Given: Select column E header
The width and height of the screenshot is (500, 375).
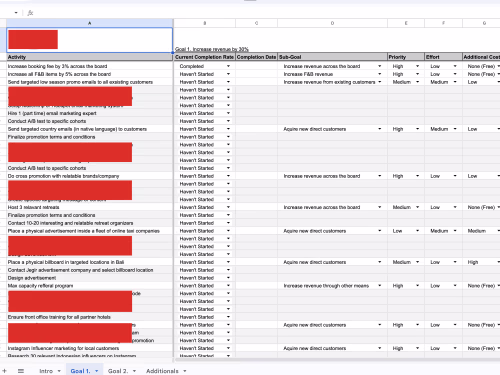Looking at the screenshot, I should [406, 23].
